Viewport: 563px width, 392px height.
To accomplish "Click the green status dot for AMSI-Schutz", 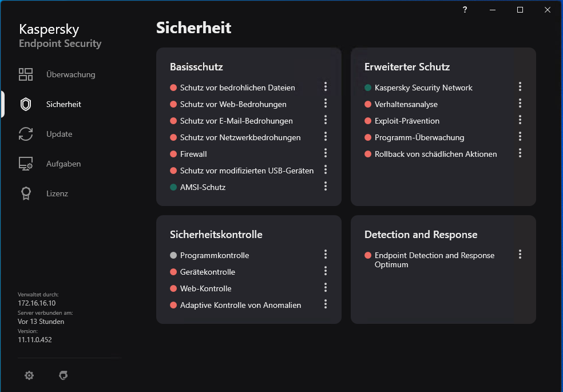I will (x=173, y=187).
